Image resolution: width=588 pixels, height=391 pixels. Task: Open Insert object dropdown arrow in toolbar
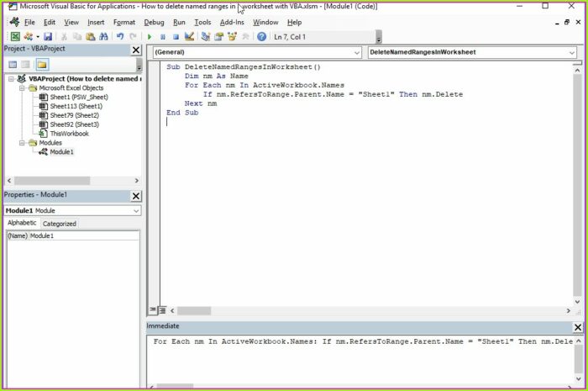38,37
